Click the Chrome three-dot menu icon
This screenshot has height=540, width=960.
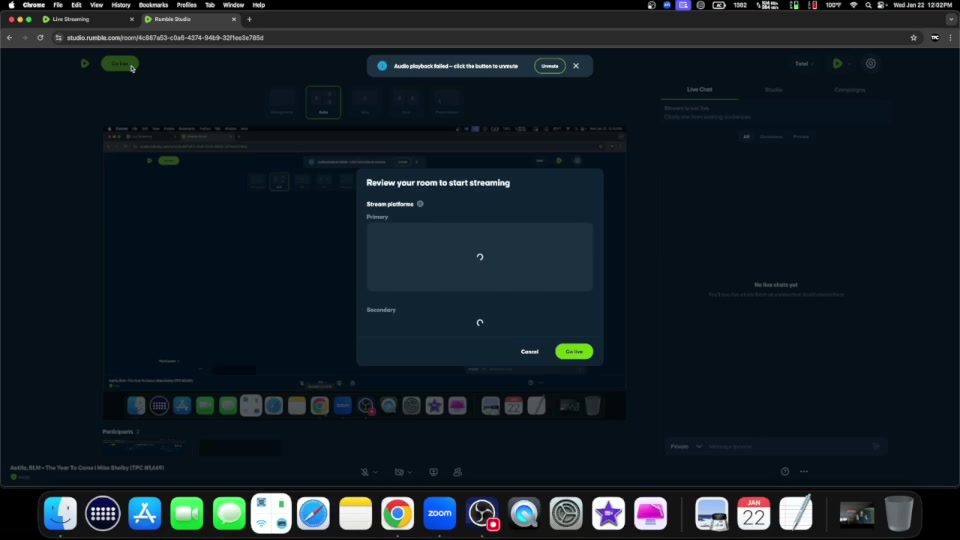tap(951, 38)
